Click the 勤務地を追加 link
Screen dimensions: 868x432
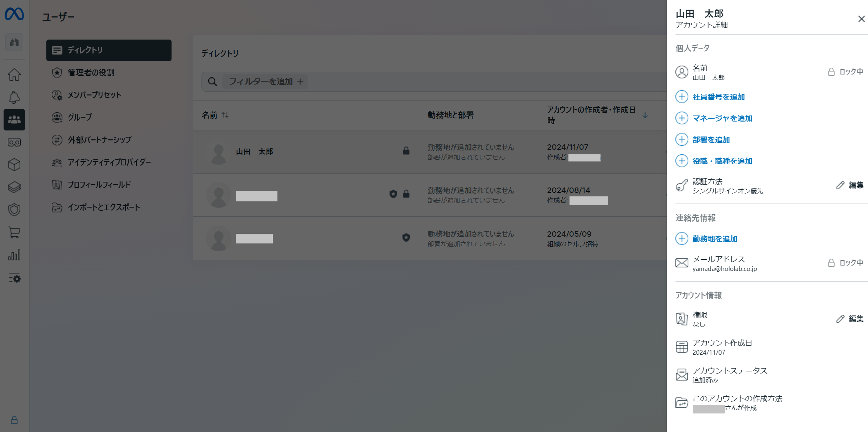tap(715, 239)
